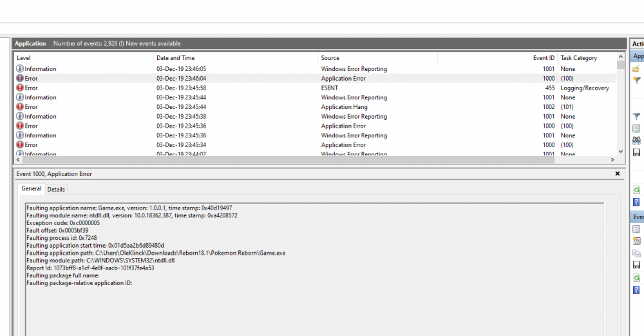
Task: Click the information icon in first event row
Action: 20,69
